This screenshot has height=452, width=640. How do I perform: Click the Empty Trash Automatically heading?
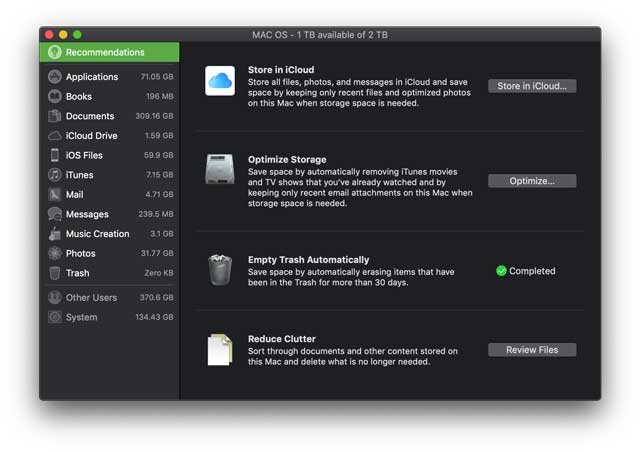(308, 260)
